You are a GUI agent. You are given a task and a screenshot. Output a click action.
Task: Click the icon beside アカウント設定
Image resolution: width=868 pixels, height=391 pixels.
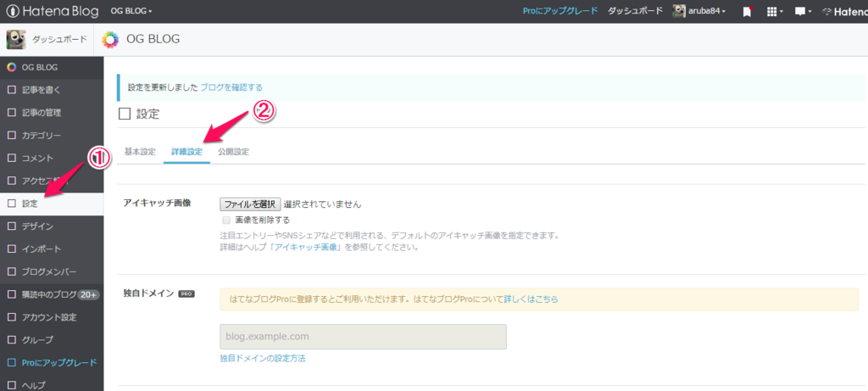(x=11, y=317)
